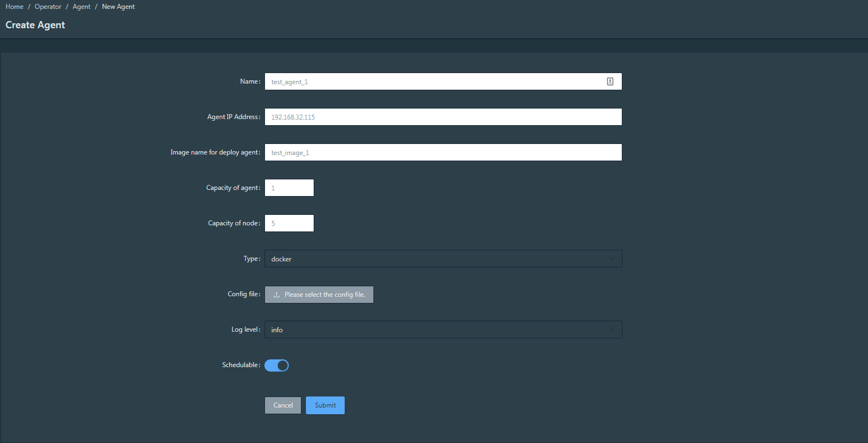Screen dimensions: 868x443
Task: Focus the Agent IP Address field
Action: tap(443, 117)
